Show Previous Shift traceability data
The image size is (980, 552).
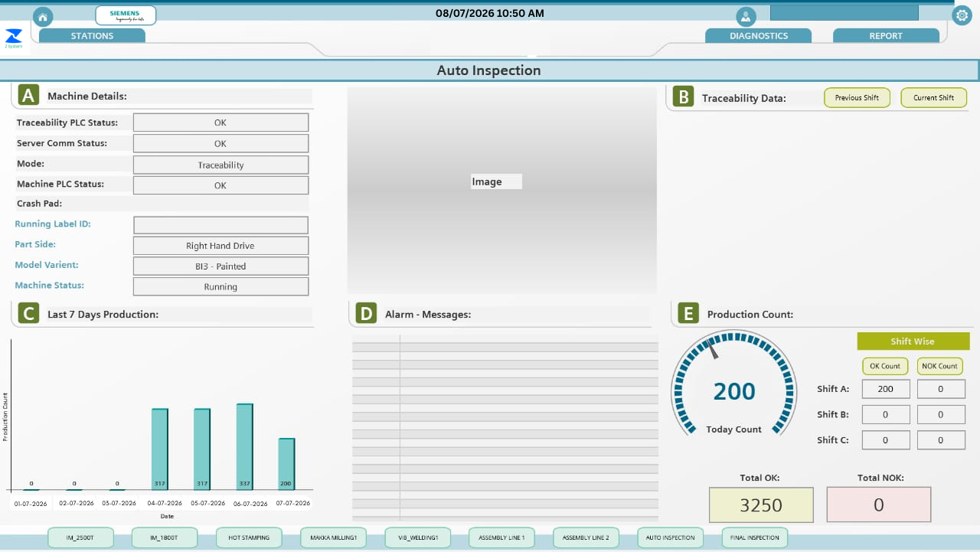857,97
